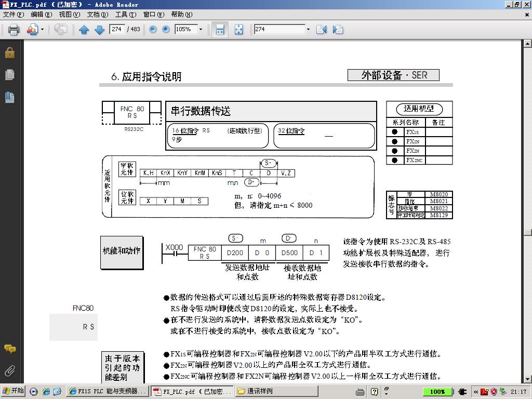Viewport: 532px width, 399px height.
Task: Click the security lock icon in sidebar
Action: (9, 52)
